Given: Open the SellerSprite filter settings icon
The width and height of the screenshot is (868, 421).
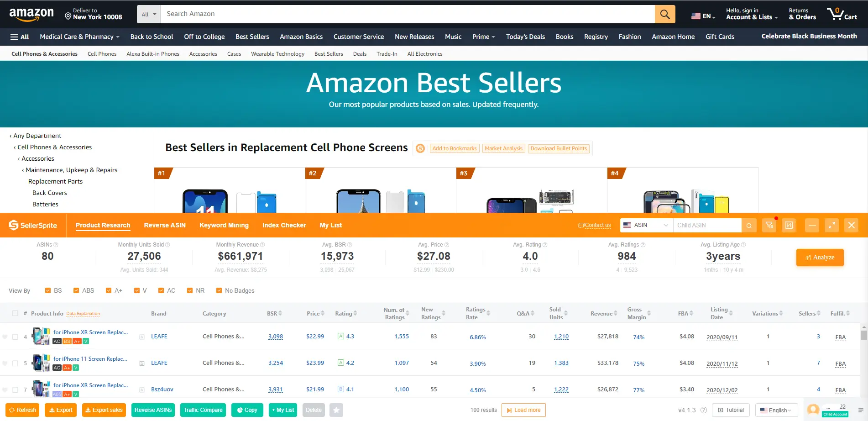Looking at the screenshot, I should (769, 225).
